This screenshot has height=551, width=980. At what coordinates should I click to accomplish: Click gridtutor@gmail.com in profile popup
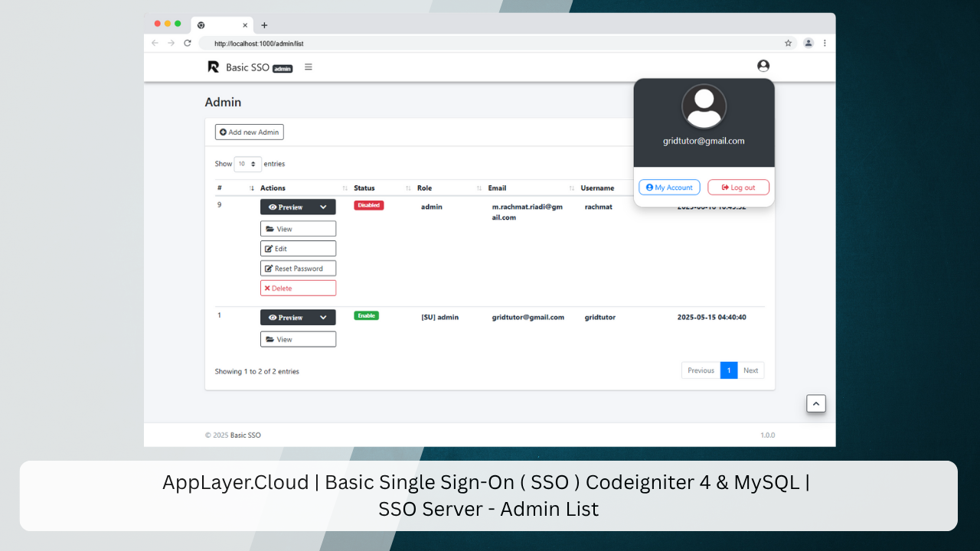pos(704,141)
